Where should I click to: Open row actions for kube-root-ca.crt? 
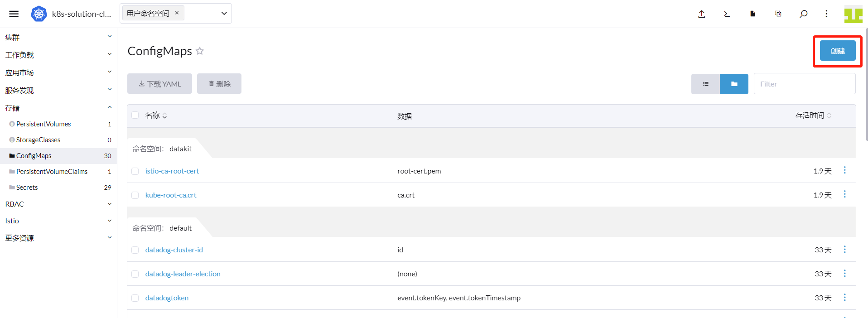844,194
